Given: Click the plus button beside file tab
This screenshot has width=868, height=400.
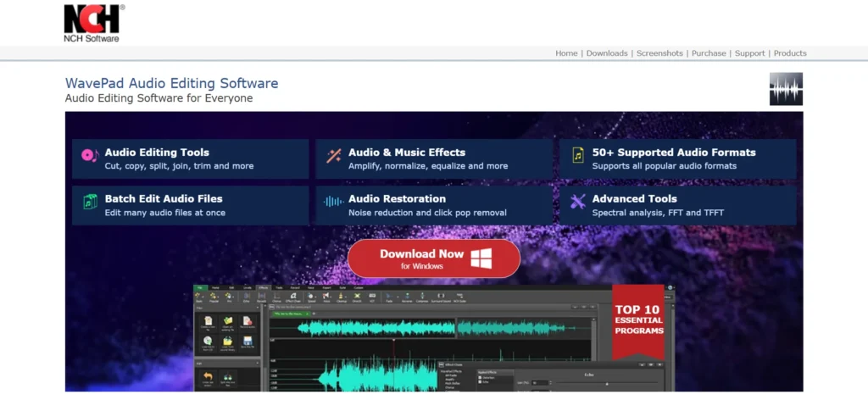Looking at the screenshot, I should click(x=314, y=314).
